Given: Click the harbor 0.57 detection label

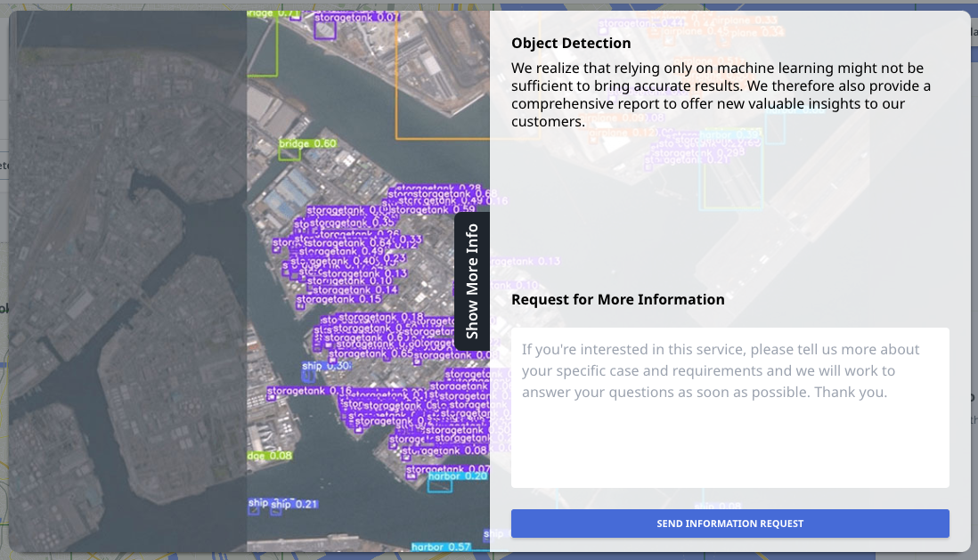Looking at the screenshot, I should pyautogui.click(x=441, y=547).
